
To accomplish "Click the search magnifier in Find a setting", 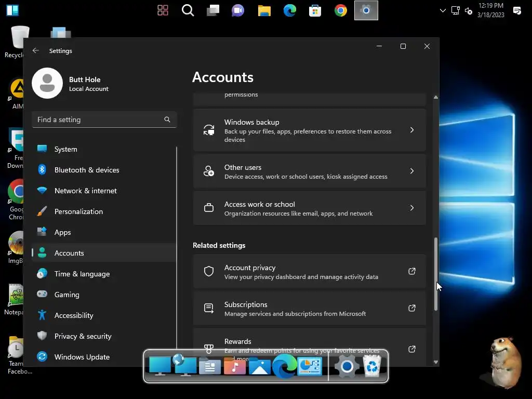I will click(167, 119).
